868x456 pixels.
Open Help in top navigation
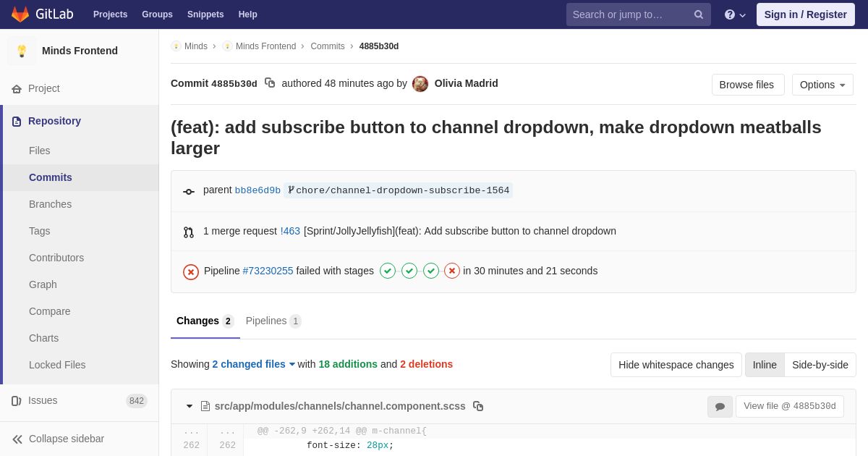(x=248, y=14)
